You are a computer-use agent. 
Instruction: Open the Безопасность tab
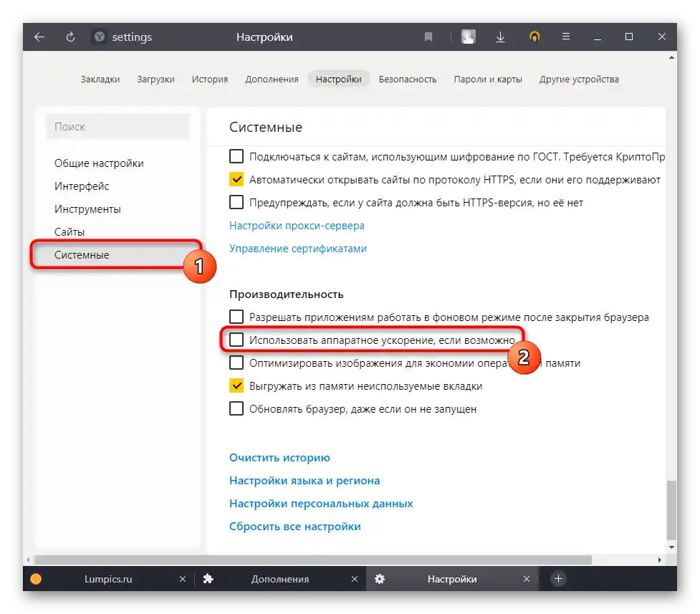click(x=408, y=79)
